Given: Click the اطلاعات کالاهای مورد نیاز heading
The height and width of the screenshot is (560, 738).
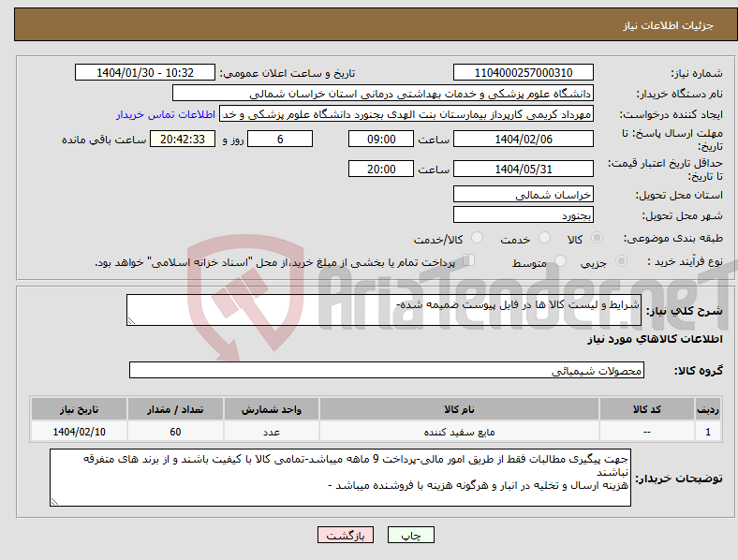Looking at the screenshot, I should pos(655,339).
